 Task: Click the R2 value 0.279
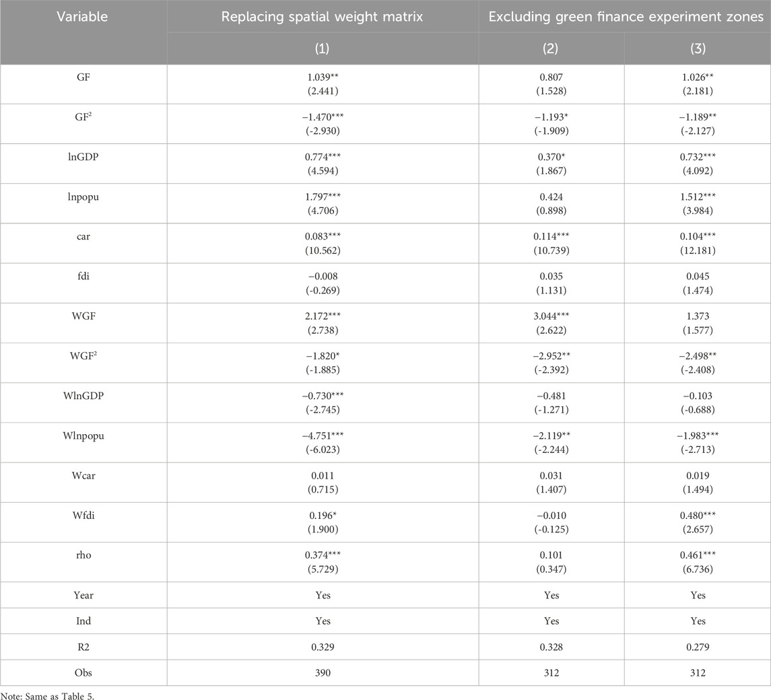coord(698,647)
